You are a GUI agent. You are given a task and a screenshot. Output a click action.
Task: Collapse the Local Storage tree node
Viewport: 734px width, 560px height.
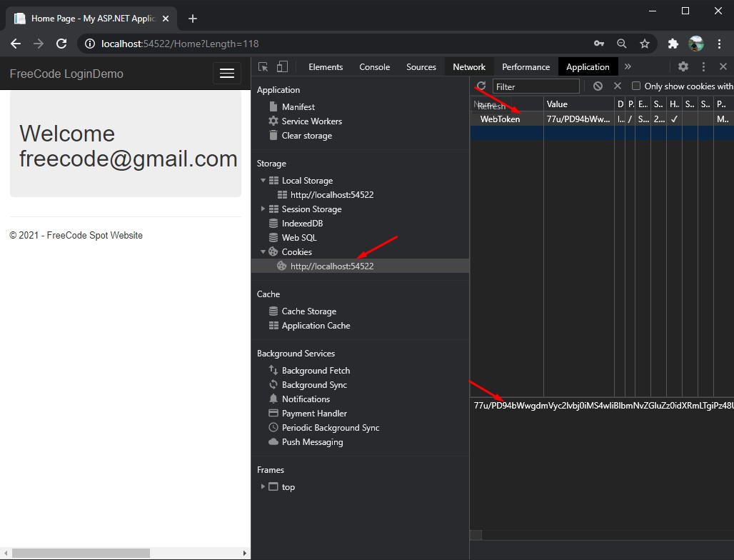(x=263, y=181)
